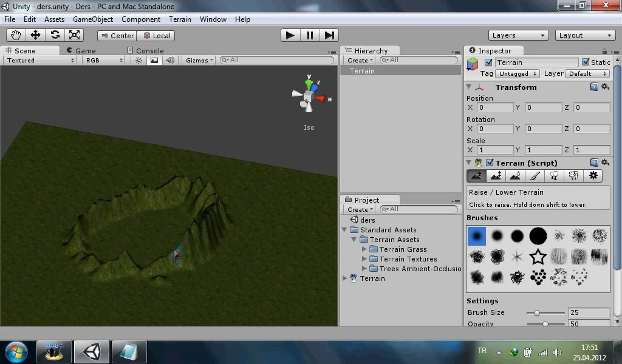Toggle Inspector lock icon

coord(604,51)
